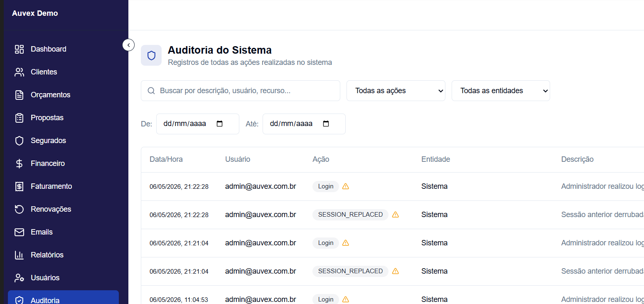644x304 pixels.
Task: Click Login badge in 21:21:04 row
Action: point(326,243)
